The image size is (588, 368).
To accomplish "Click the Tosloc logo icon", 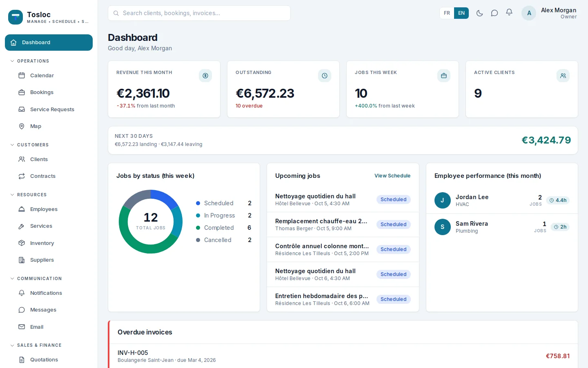I will (x=16, y=17).
